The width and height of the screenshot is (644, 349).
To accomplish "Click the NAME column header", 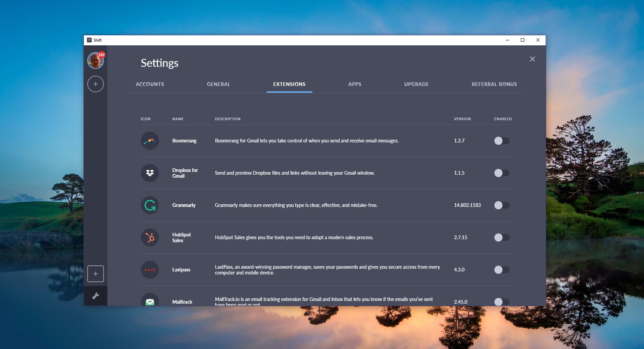I will (x=178, y=119).
